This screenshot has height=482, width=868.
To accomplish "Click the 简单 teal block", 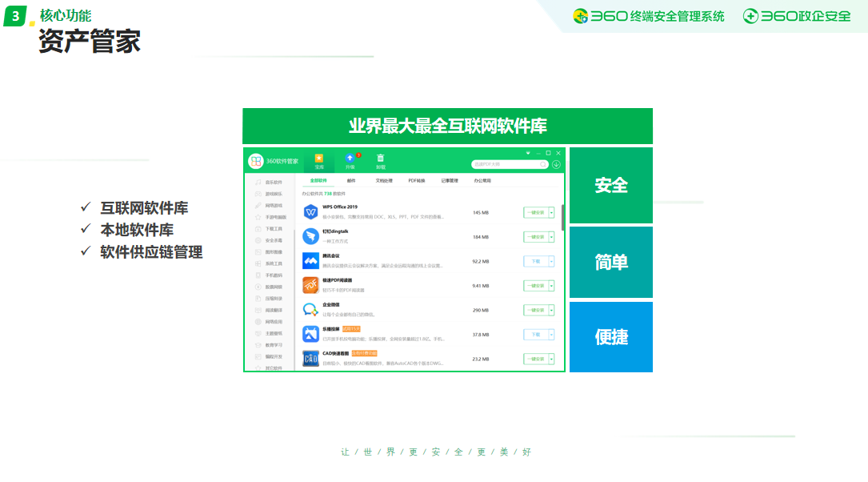I will coord(611,262).
